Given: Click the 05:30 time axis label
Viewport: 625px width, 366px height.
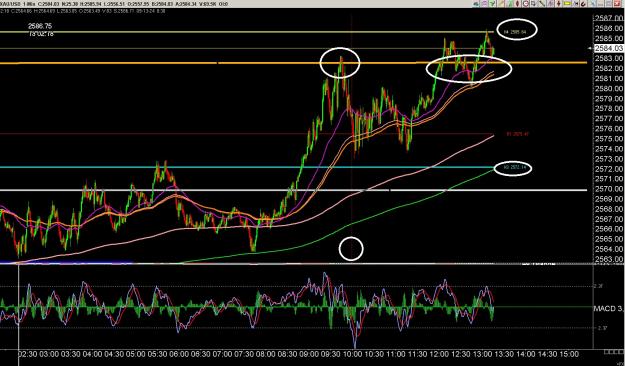Looking at the screenshot, I should [x=157, y=354].
